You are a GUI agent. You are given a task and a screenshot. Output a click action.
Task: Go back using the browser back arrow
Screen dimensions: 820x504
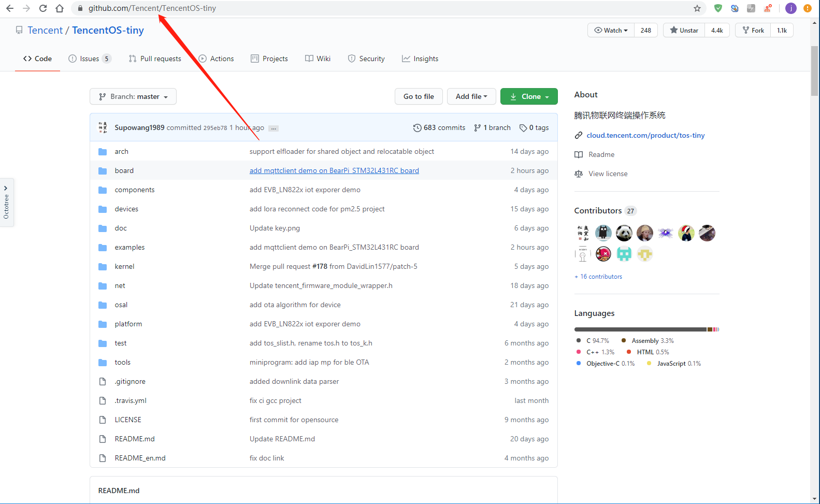tap(10, 8)
